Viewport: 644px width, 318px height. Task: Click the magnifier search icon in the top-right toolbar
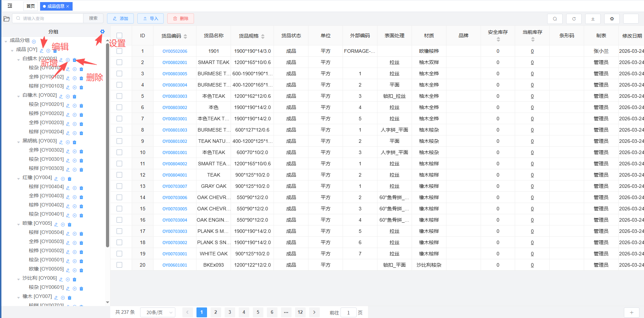click(555, 19)
